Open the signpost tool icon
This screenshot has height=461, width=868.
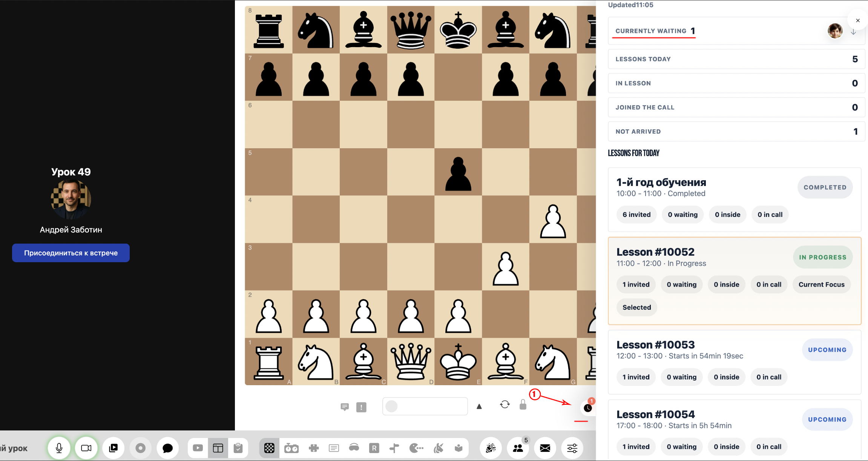click(x=394, y=448)
